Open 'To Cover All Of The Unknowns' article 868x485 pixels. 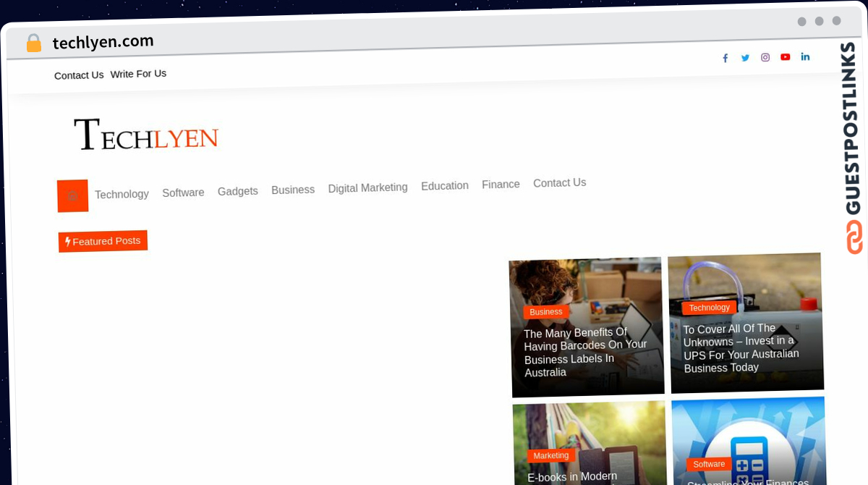click(x=741, y=348)
